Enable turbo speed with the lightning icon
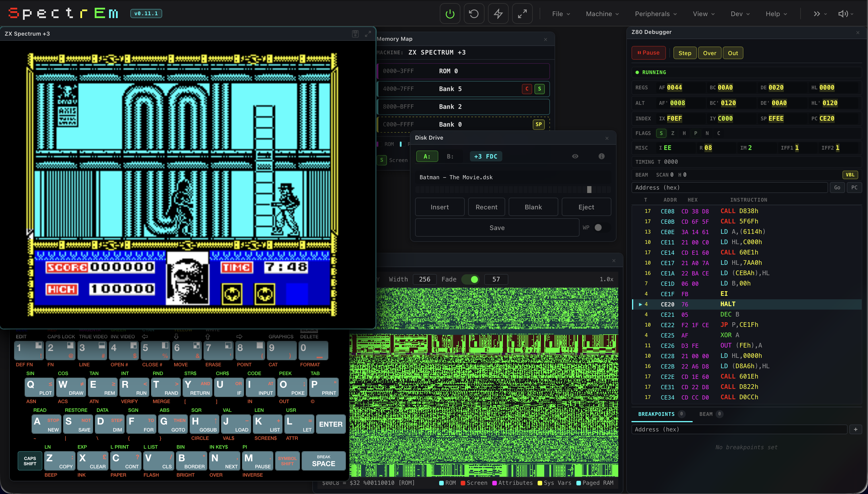The width and height of the screenshot is (868, 494). 498,13
